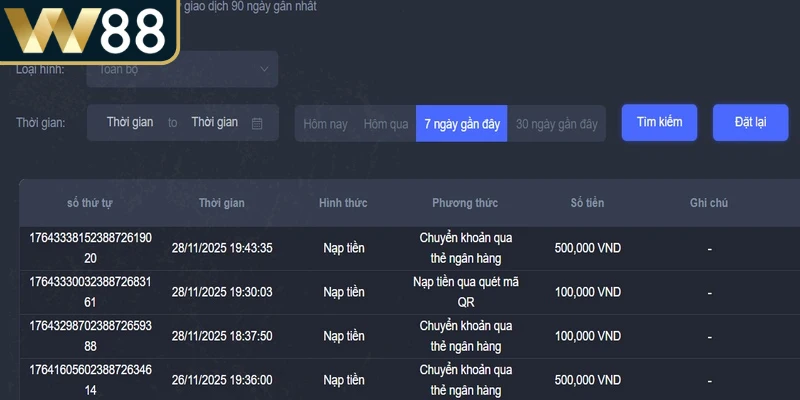Select the 28/11/2025 19:43:35 transaction row
Screen dimensions: 800x400
tap(222, 248)
